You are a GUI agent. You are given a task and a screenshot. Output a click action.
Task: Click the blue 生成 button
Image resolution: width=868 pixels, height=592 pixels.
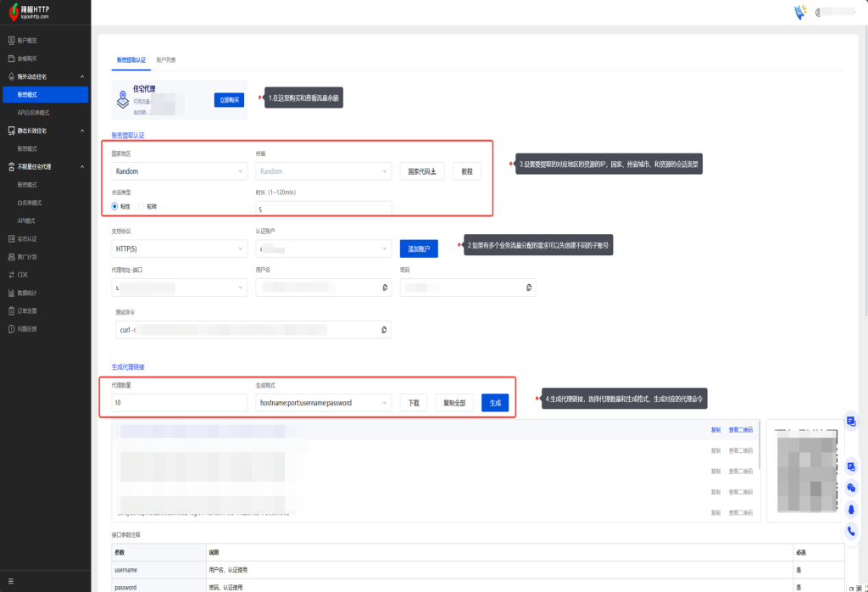tap(494, 403)
